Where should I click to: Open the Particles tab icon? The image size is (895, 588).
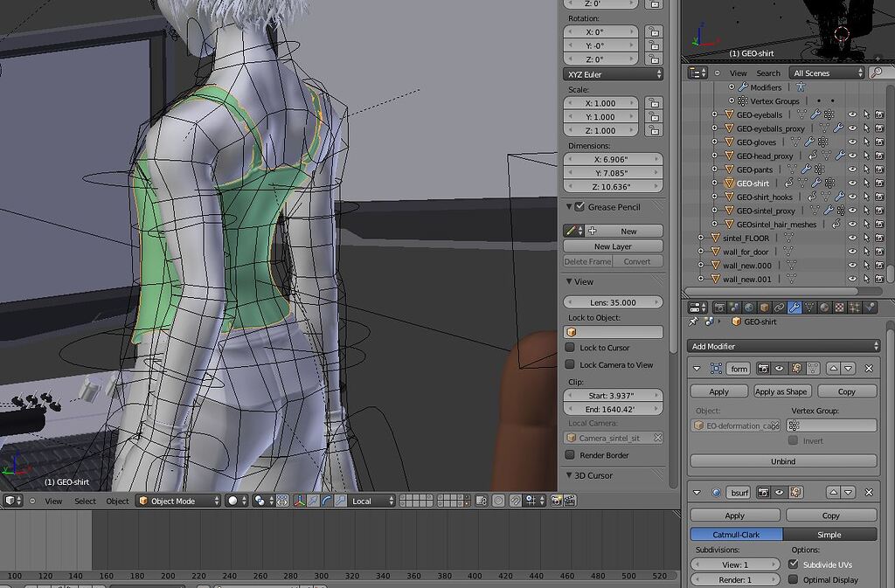tap(854, 308)
